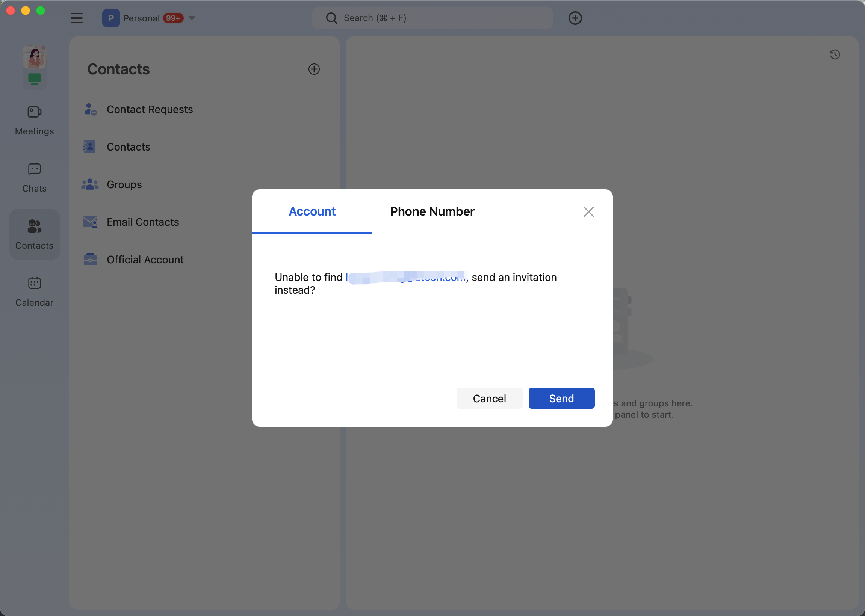The height and width of the screenshot is (616, 865).
Task: Focus the Search input field
Action: click(432, 18)
